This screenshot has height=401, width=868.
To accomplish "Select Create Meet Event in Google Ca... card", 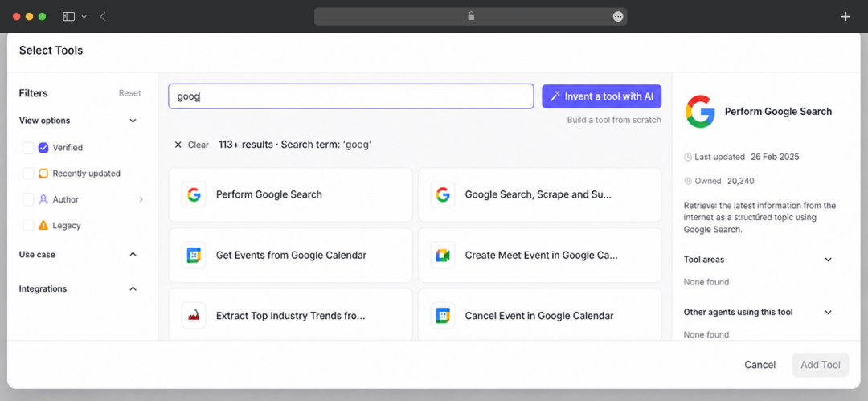I will point(540,256).
